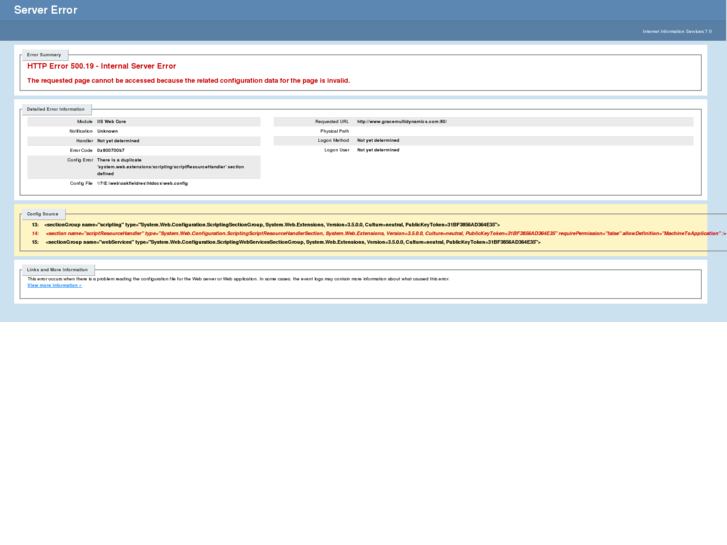
Task: Click the 'Logon User' field label
Action: click(337, 150)
